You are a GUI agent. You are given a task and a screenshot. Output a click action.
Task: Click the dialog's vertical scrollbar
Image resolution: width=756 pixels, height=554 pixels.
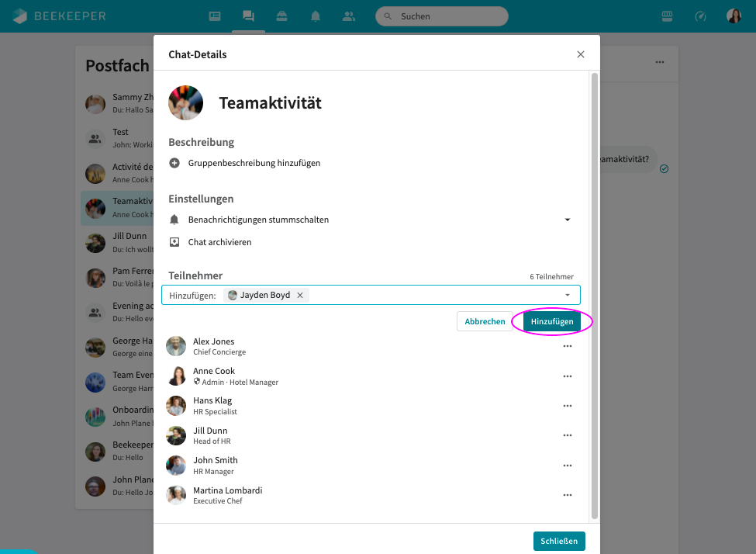pos(595,296)
